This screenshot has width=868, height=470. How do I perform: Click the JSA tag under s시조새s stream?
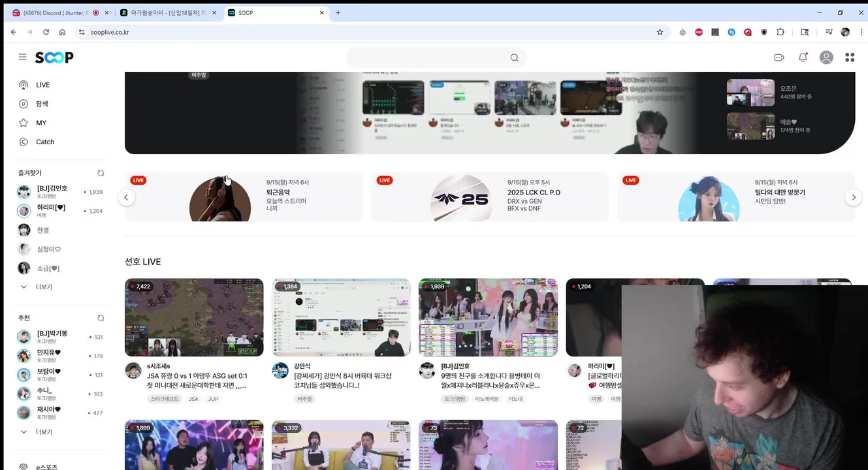click(193, 399)
